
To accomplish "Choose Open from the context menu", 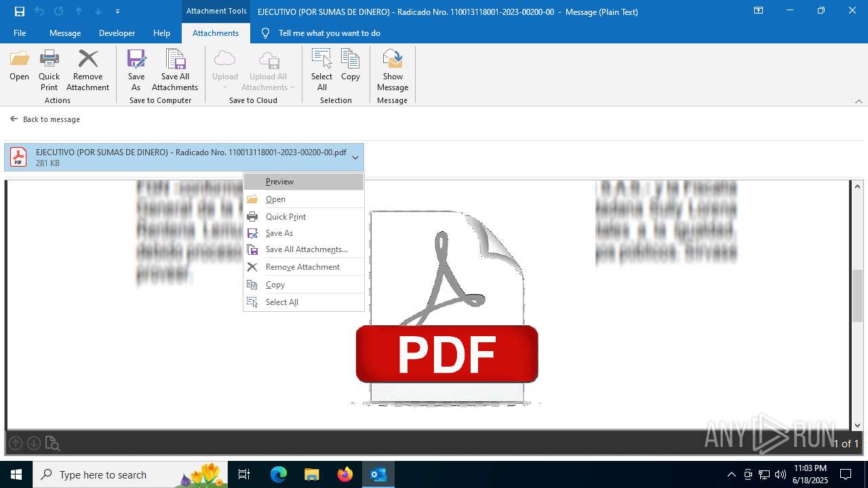I will 304,199.
